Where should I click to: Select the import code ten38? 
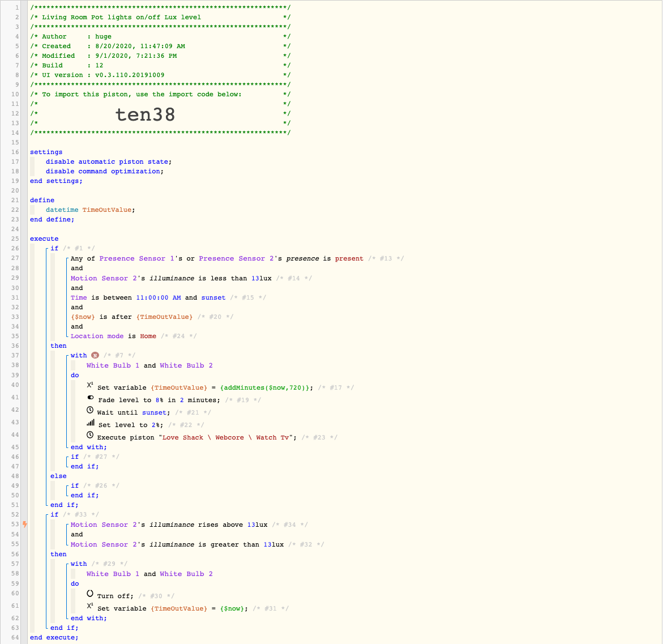[145, 114]
